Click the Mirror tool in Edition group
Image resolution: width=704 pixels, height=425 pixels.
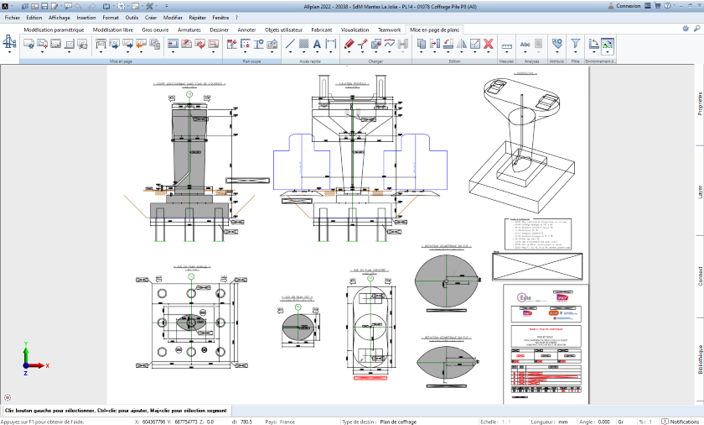coord(462,44)
